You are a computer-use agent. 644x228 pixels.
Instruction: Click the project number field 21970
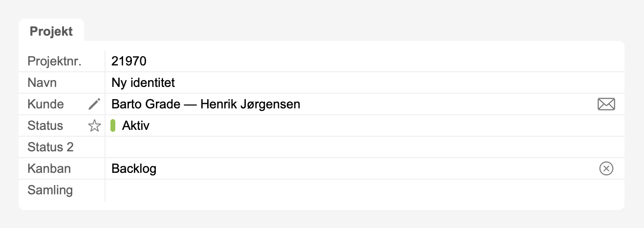(x=129, y=62)
